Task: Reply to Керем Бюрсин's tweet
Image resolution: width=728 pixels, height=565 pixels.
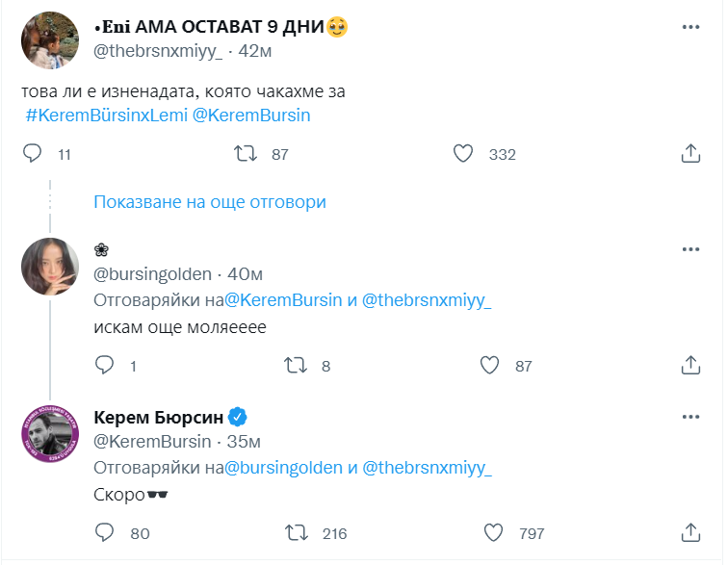Action: 105,532
